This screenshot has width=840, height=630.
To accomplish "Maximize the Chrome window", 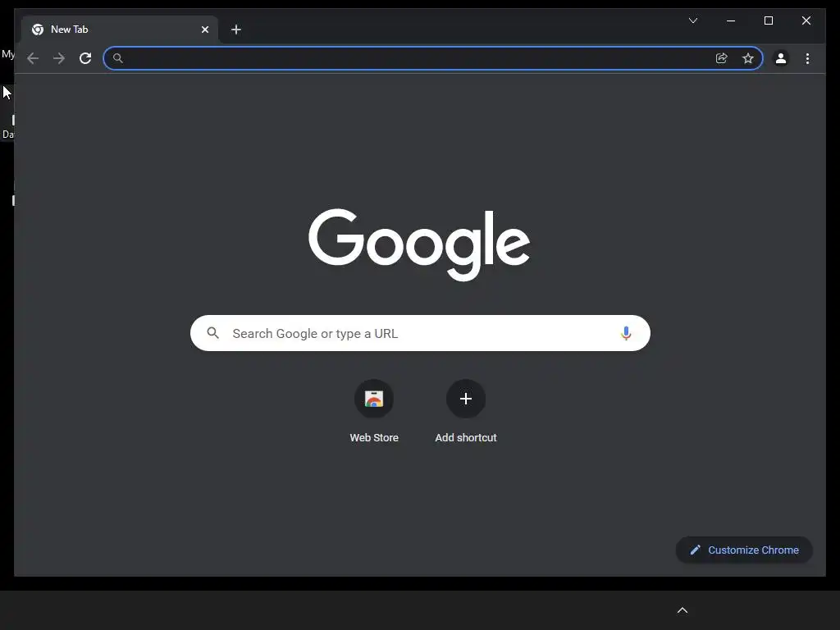I will 768,21.
